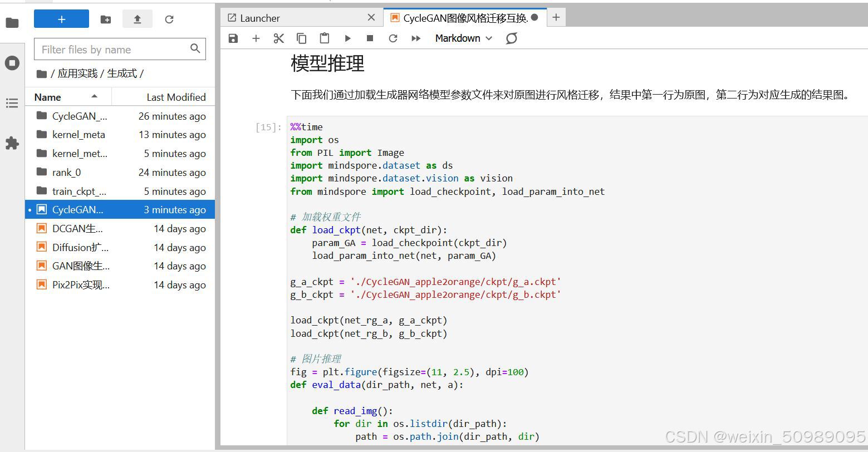Open the kernel_meta folder
Viewport: 868px width, 452px height.
120,135
